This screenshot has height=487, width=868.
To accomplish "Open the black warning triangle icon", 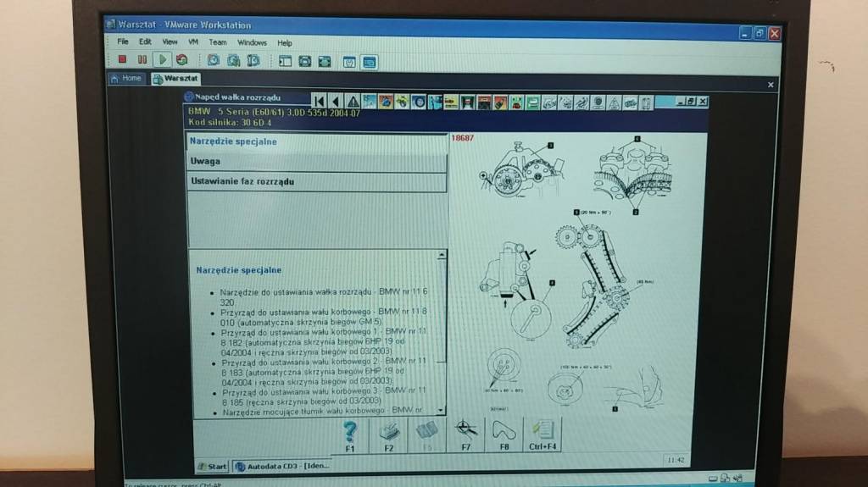I will pos(353,102).
